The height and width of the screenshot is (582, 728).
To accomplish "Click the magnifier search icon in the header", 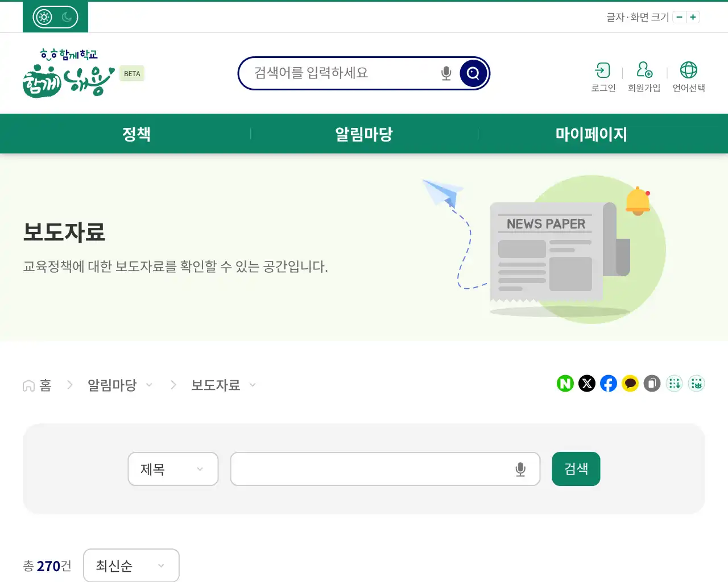I will 473,73.
